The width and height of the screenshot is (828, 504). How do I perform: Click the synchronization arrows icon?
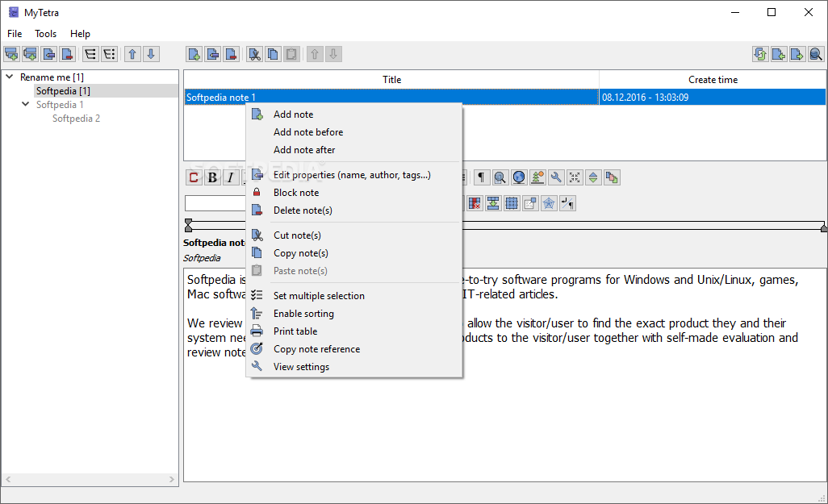[x=760, y=54]
